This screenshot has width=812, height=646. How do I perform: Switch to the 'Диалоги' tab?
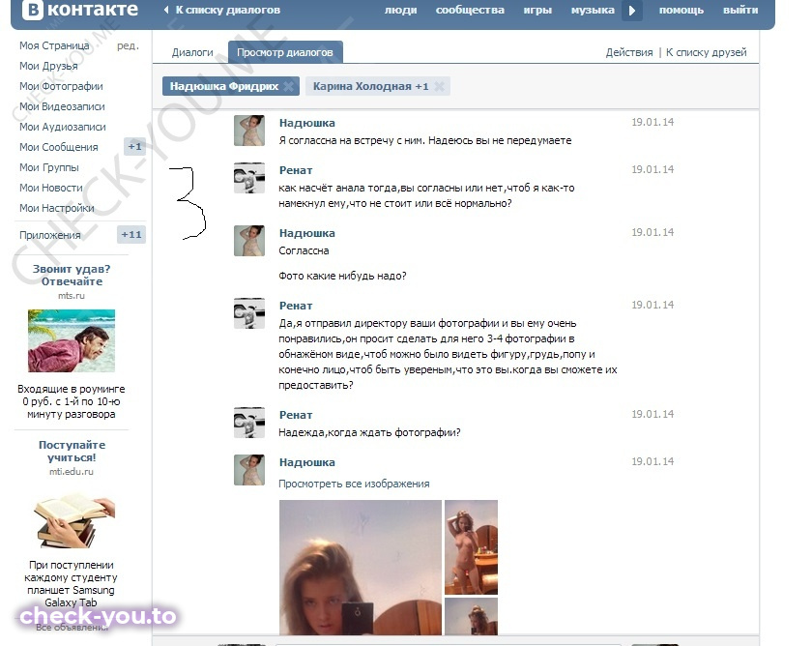pos(192,52)
